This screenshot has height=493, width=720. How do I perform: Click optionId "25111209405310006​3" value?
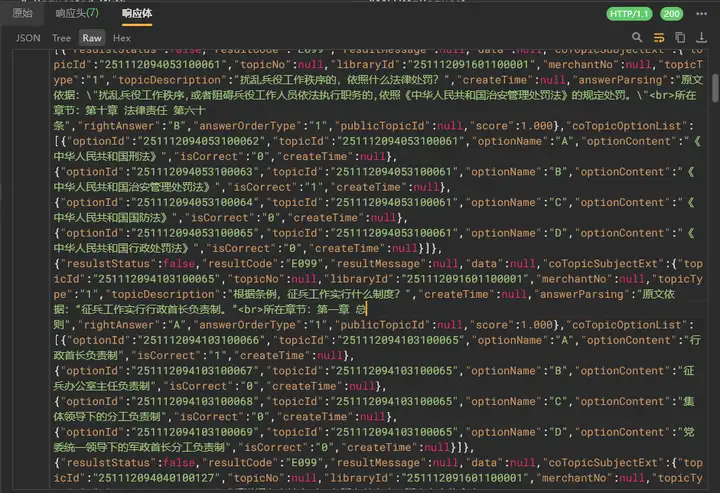(x=195, y=172)
